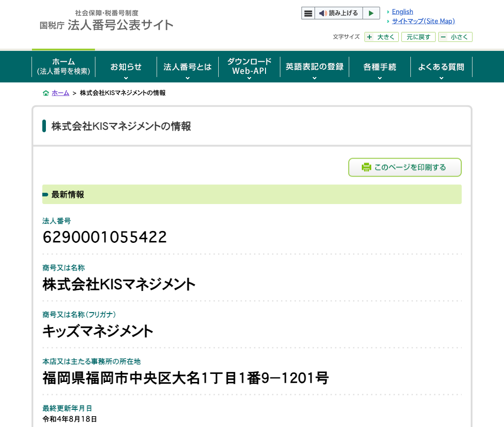
Task: Click the 最新情報 section header
Action: coord(252,194)
